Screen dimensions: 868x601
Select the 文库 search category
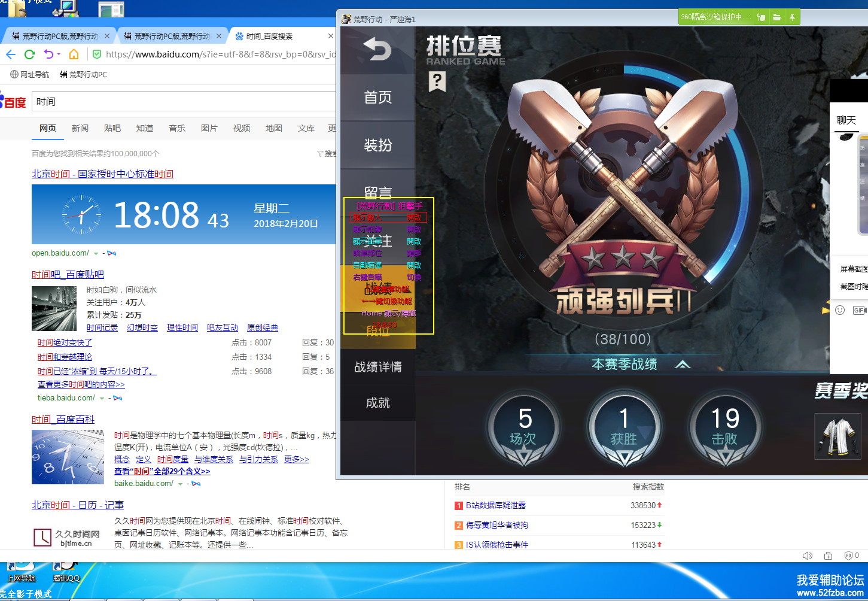click(x=306, y=128)
